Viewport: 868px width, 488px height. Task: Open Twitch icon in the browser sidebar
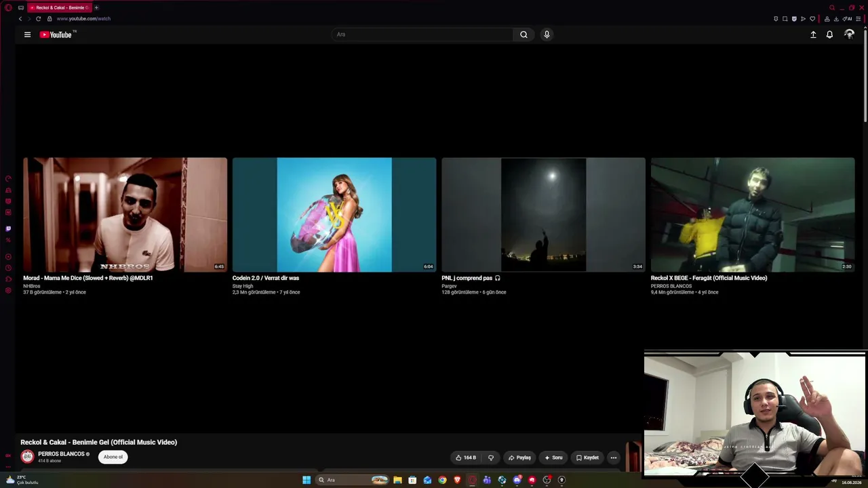point(8,228)
